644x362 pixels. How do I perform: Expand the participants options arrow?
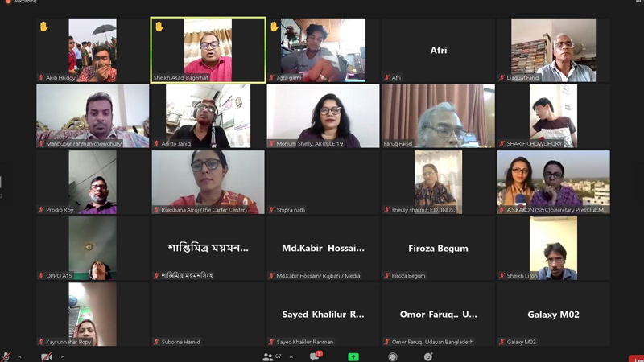[x=291, y=356]
